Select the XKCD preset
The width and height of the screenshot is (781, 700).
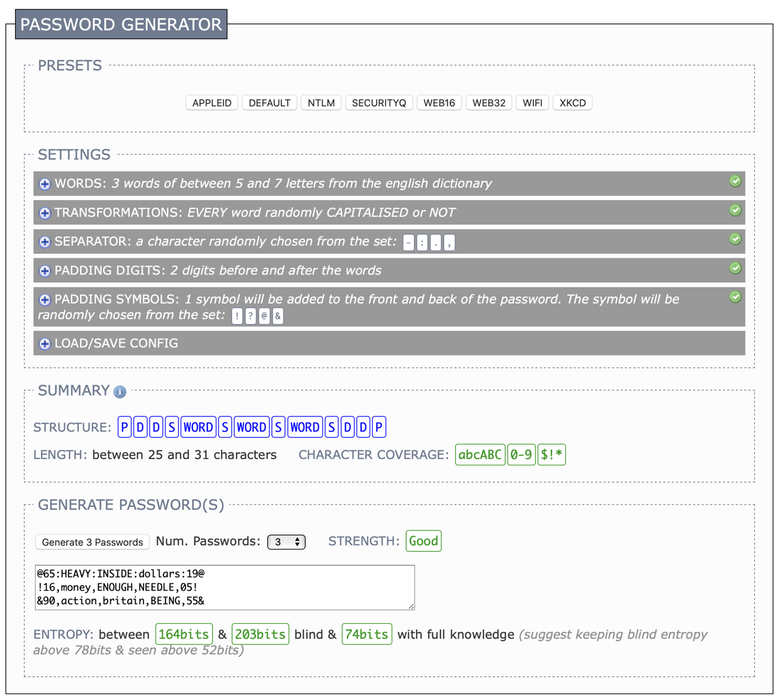pos(572,103)
